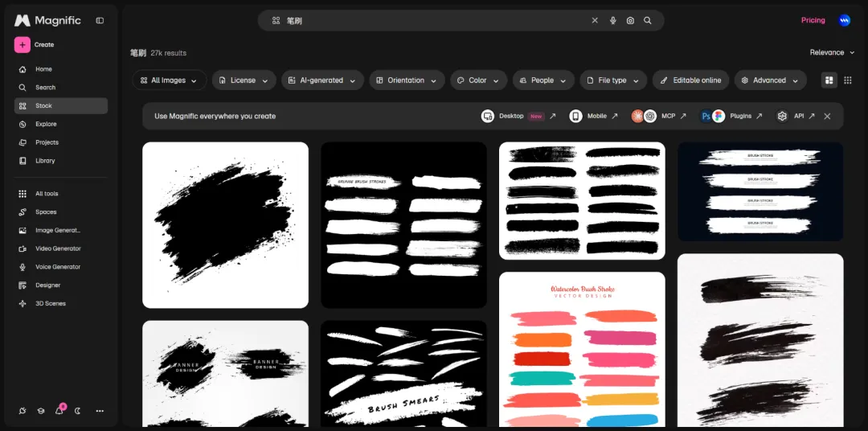Open the three-dots more options icon
Screen dimensions: 868x431
click(100, 411)
